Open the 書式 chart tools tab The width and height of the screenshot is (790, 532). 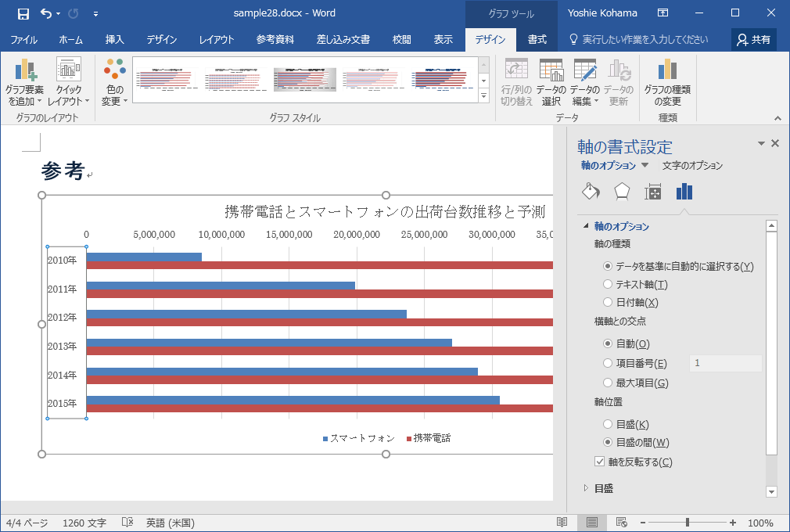click(537, 40)
